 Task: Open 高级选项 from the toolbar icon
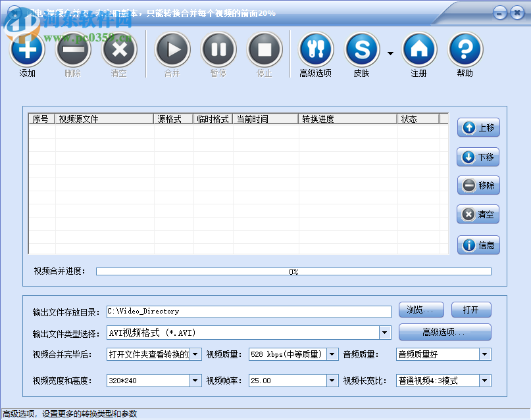[316, 49]
